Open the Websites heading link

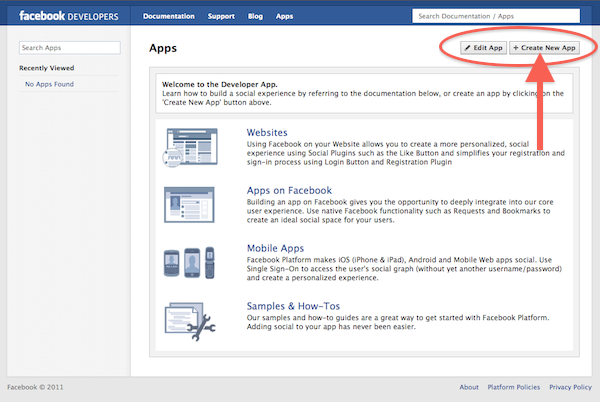267,132
